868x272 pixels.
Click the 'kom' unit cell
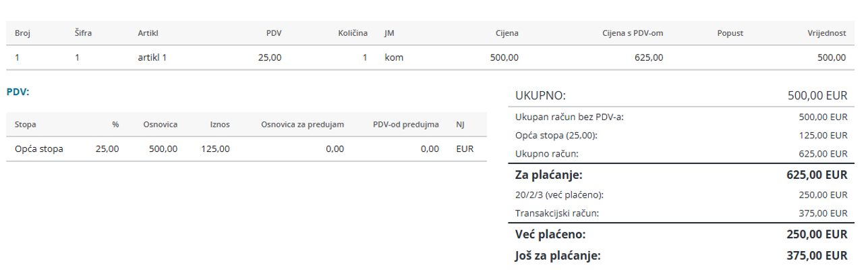394,57
